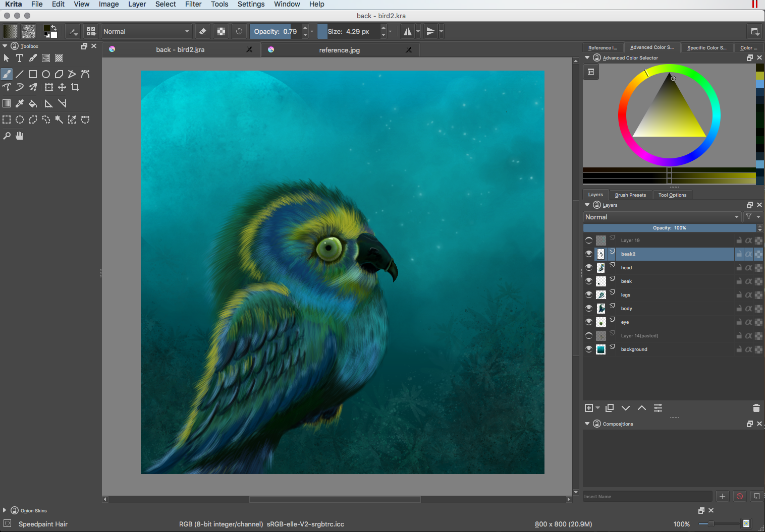Hide the background layer visibility

(x=589, y=349)
